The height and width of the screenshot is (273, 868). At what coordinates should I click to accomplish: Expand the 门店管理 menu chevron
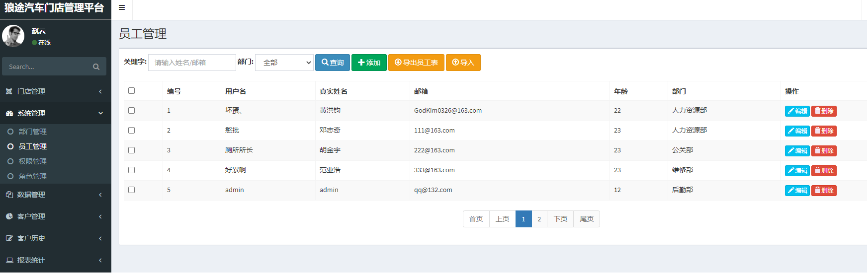100,91
